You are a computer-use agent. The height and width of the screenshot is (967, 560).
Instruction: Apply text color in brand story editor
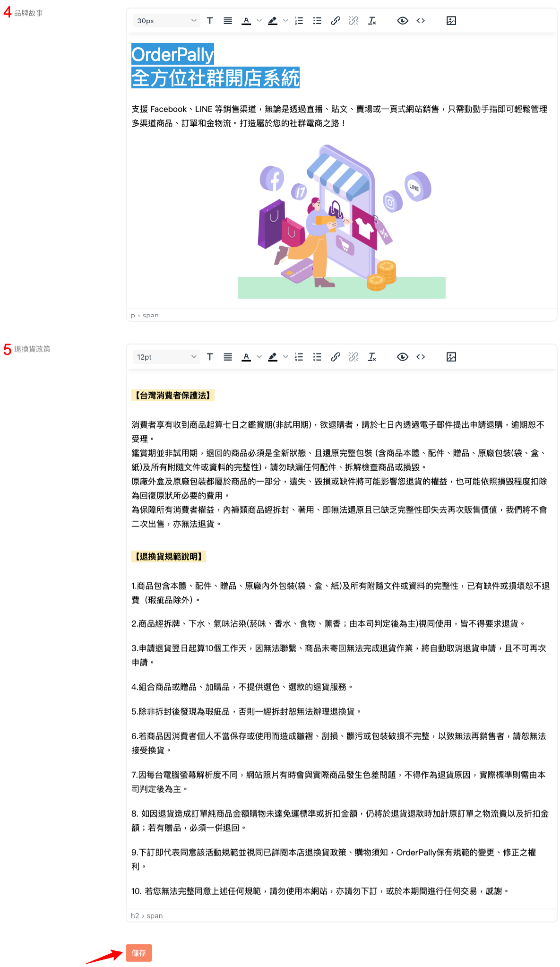246,21
